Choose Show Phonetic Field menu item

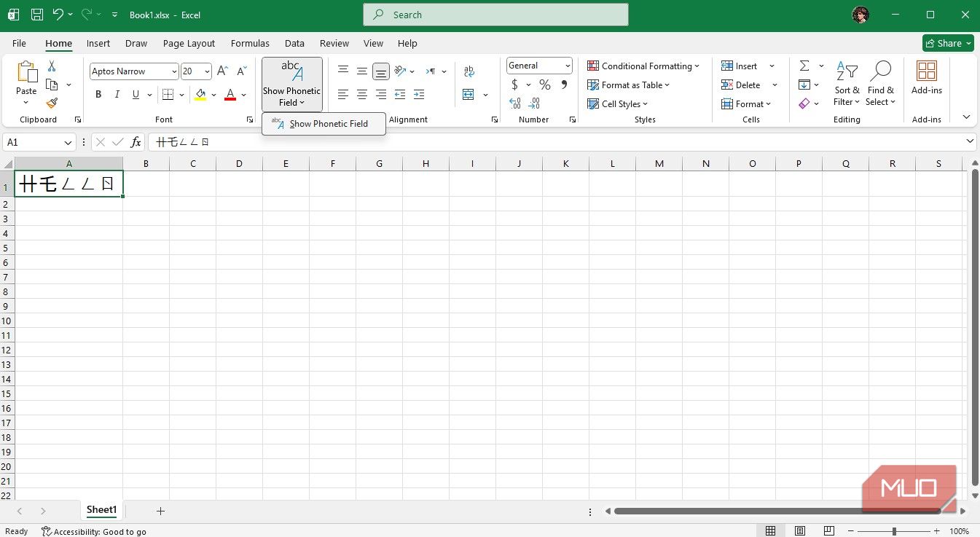click(324, 124)
